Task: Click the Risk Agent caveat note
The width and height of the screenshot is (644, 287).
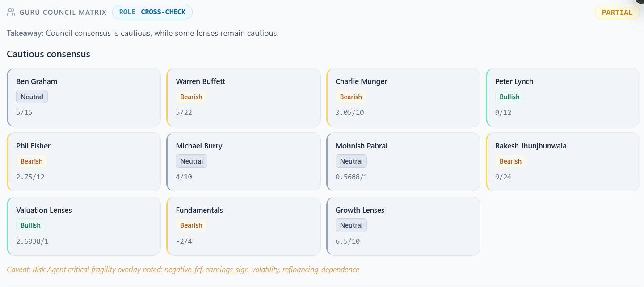Action: click(x=183, y=270)
